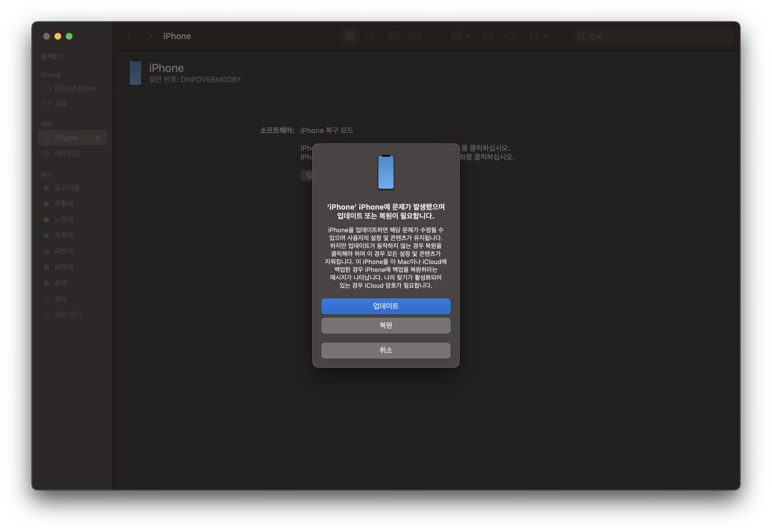Select 네트워크 network in sidebar

coord(67,154)
